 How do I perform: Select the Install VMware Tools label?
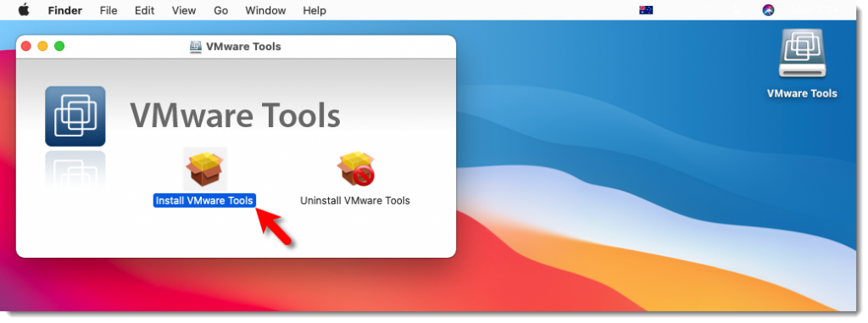click(x=204, y=201)
